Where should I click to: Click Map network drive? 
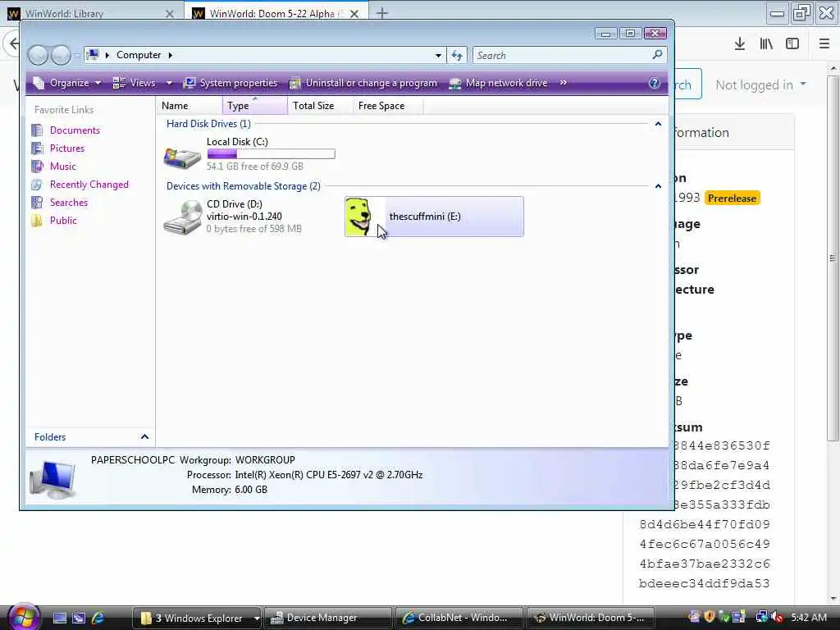pyautogui.click(x=498, y=83)
